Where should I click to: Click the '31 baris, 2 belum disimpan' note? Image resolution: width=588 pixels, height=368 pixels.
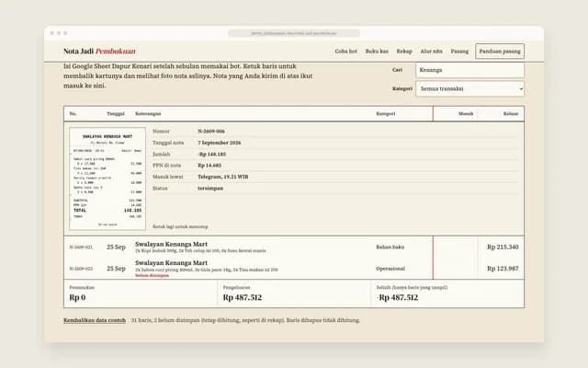[245, 320]
